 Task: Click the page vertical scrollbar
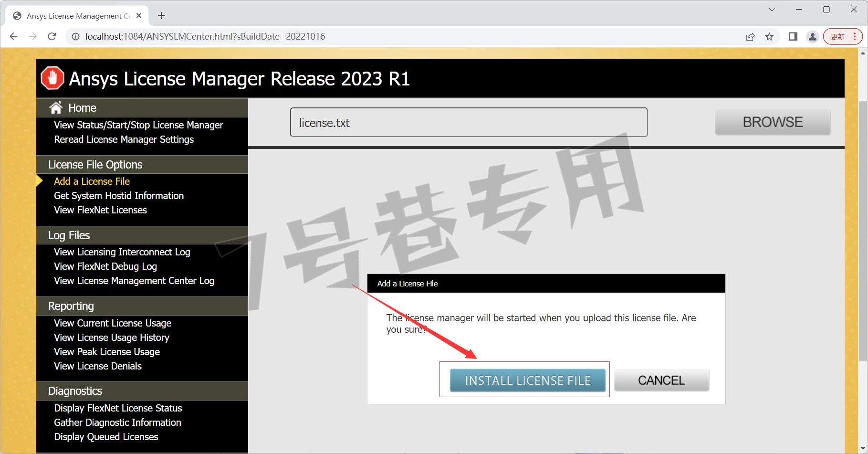click(863, 231)
